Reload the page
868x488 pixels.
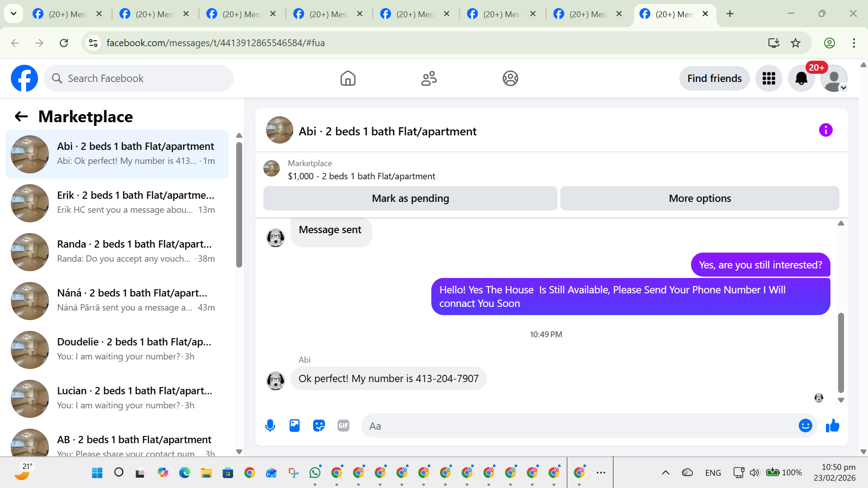click(64, 43)
